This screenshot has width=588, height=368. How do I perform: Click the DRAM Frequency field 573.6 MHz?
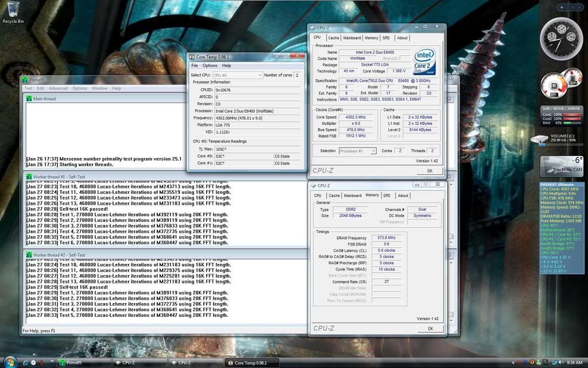click(386, 237)
